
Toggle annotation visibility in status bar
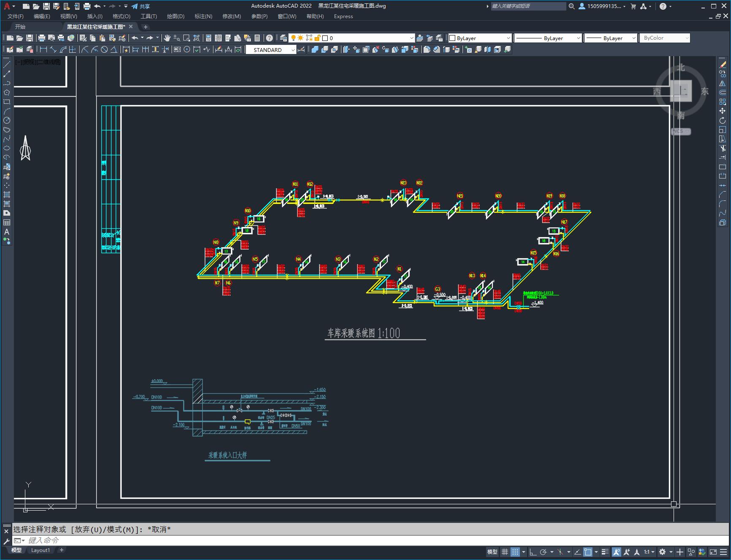(x=617, y=552)
